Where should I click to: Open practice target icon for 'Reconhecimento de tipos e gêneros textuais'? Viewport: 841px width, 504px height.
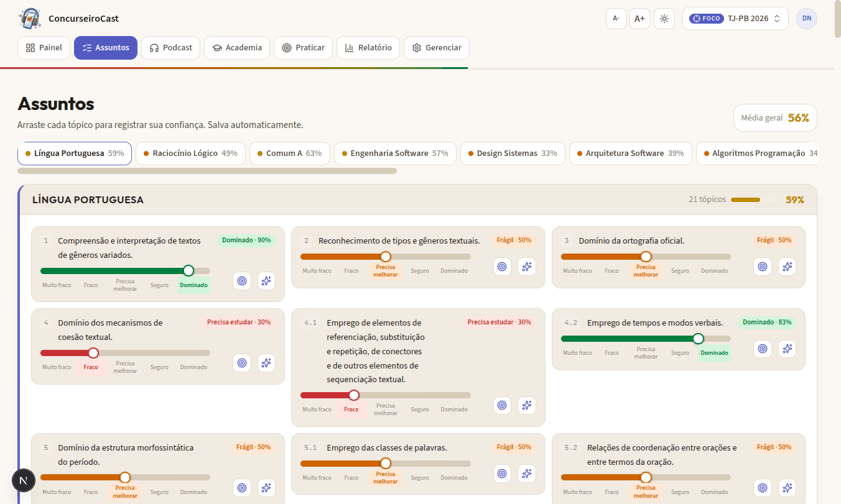(503, 267)
